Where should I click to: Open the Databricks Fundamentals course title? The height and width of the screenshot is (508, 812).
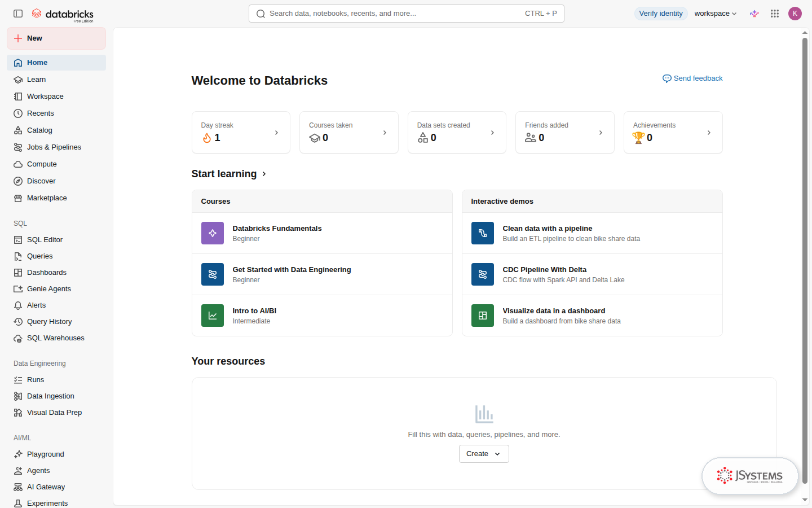click(x=277, y=229)
